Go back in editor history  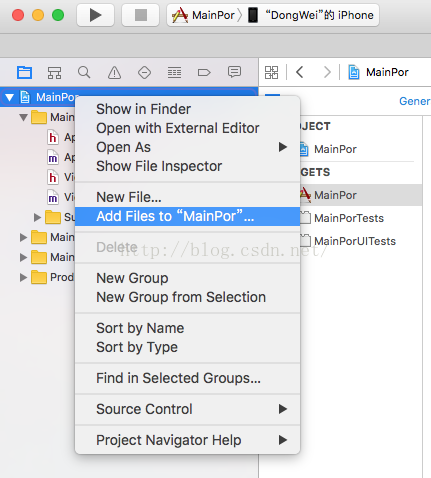pyautogui.click(x=300, y=72)
